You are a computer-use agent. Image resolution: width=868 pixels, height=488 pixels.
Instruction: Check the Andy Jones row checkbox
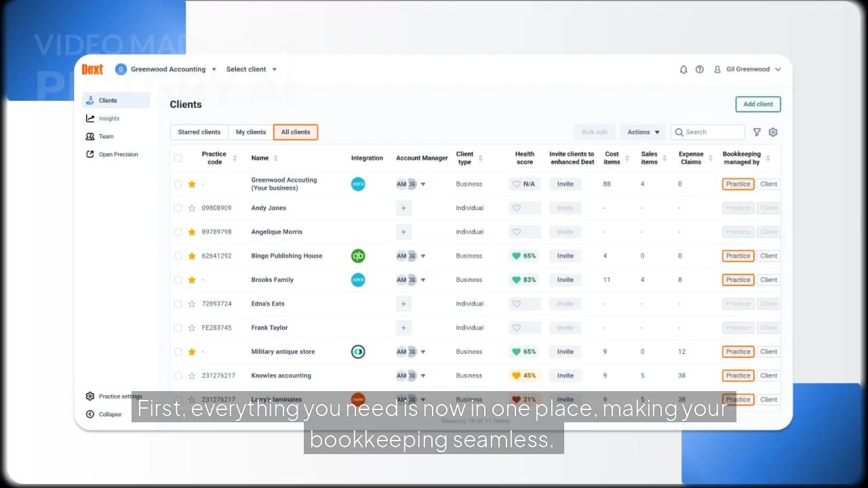coord(178,208)
